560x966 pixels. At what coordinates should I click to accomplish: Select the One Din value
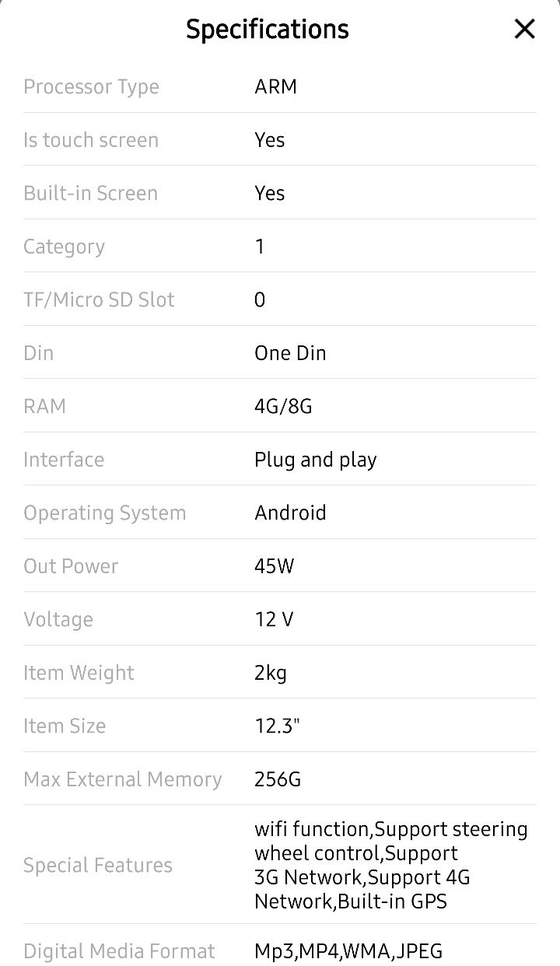pyautogui.click(x=290, y=353)
